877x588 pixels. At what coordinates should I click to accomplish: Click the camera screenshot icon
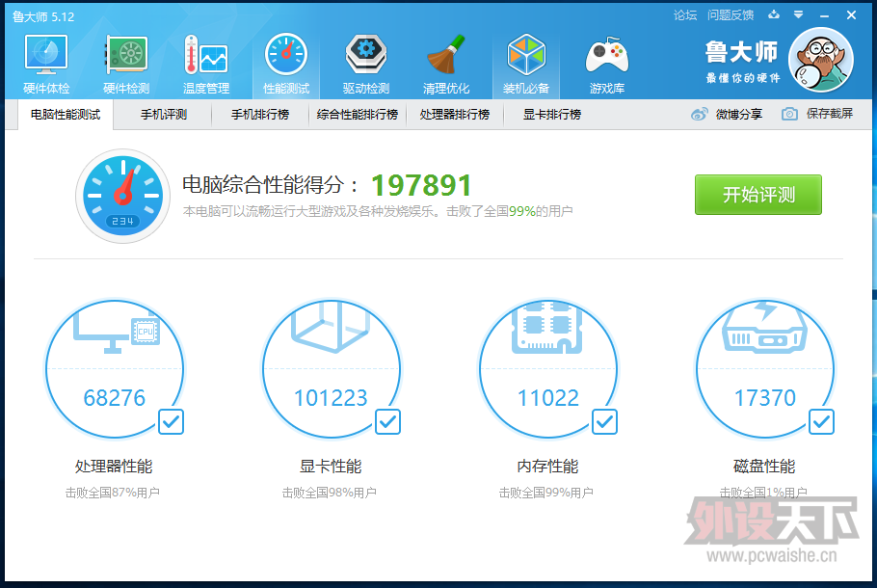(789, 114)
